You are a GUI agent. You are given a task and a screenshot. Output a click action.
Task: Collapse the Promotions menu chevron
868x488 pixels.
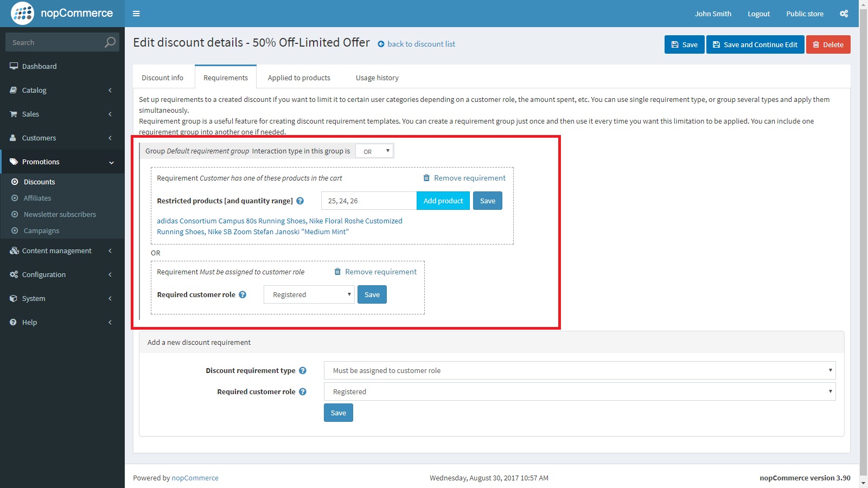click(x=111, y=162)
